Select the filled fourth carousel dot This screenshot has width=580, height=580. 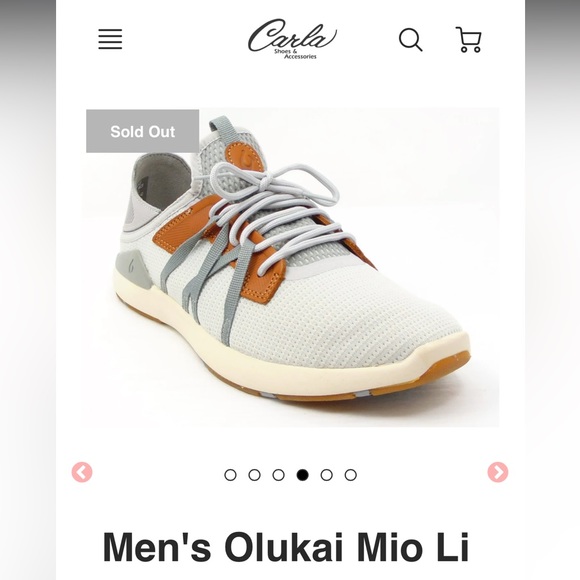[x=302, y=475]
